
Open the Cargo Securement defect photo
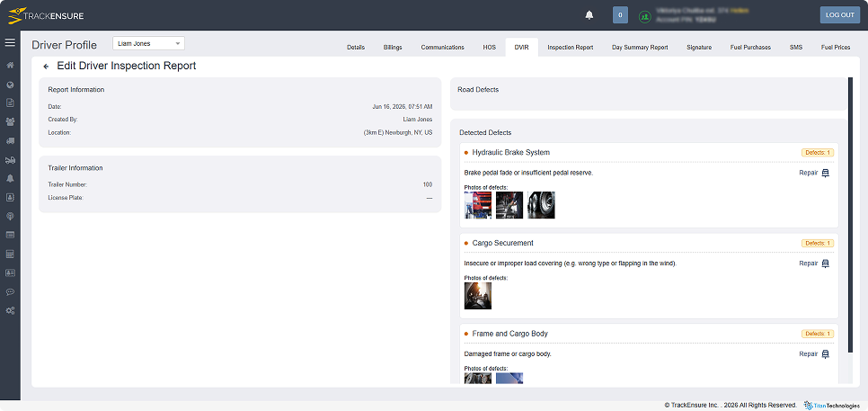click(478, 296)
